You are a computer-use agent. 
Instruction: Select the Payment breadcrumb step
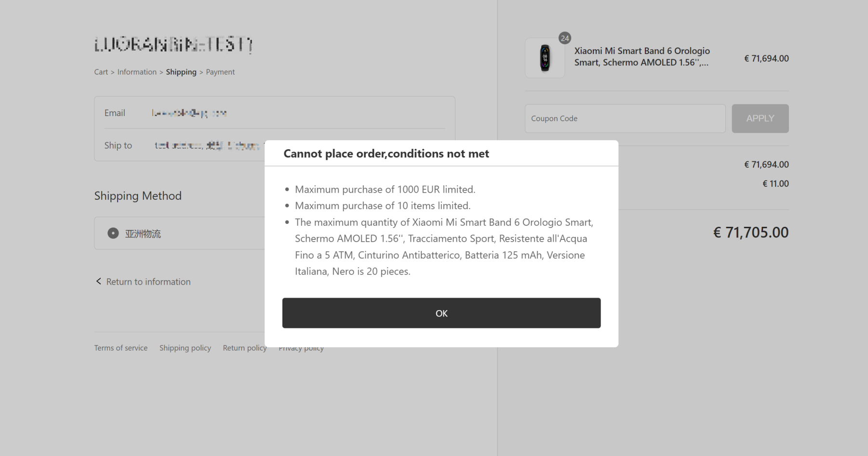point(220,72)
